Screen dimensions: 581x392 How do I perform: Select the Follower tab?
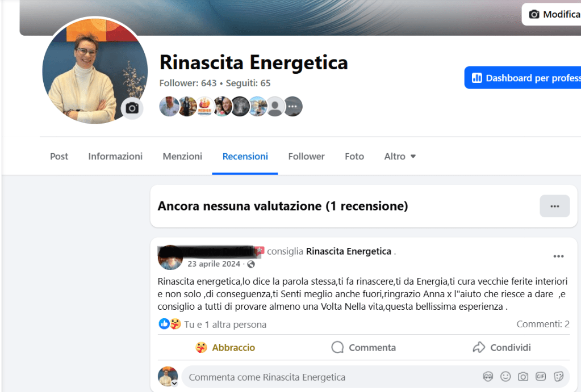[x=307, y=156]
